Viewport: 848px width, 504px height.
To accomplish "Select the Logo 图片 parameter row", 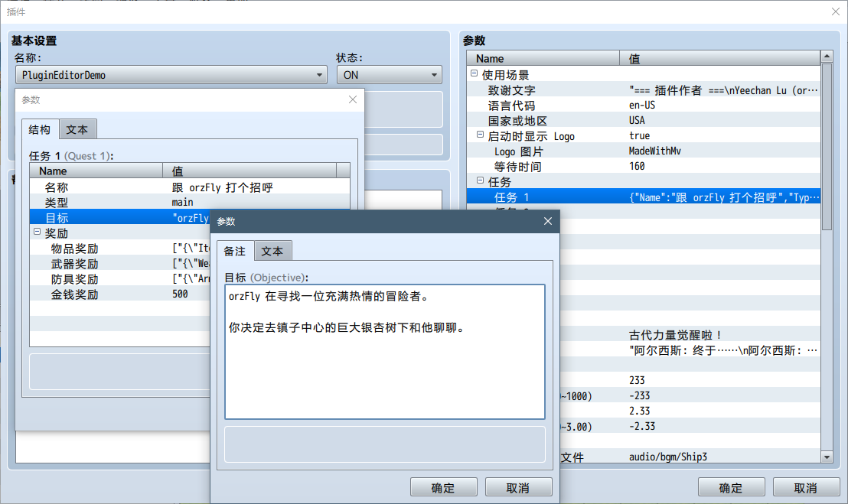I will tap(644, 151).
